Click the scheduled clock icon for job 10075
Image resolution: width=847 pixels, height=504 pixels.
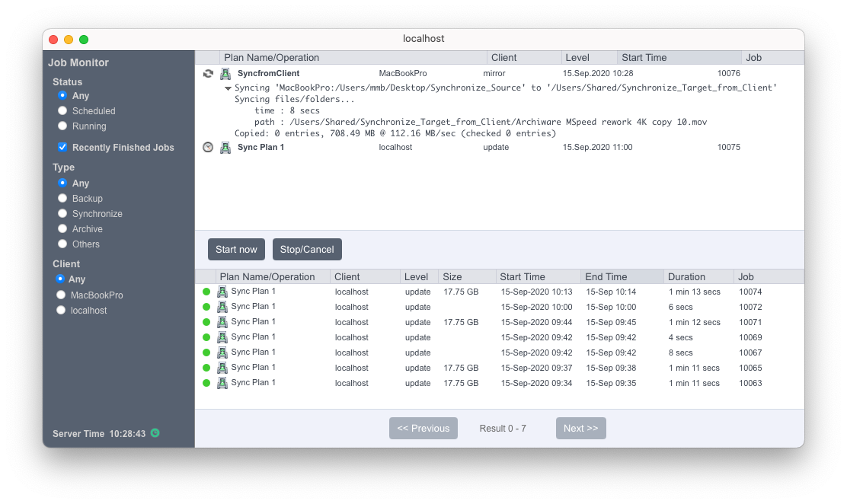tap(208, 147)
